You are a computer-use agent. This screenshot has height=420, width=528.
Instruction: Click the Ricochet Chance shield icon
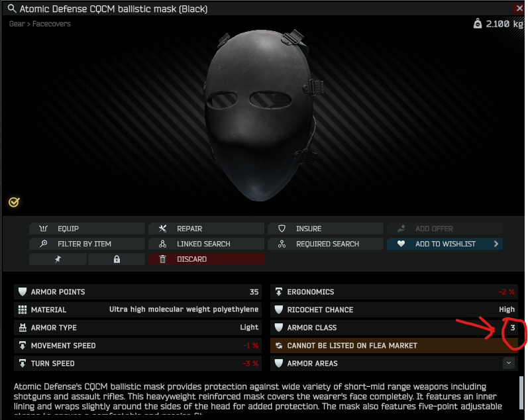click(x=279, y=310)
